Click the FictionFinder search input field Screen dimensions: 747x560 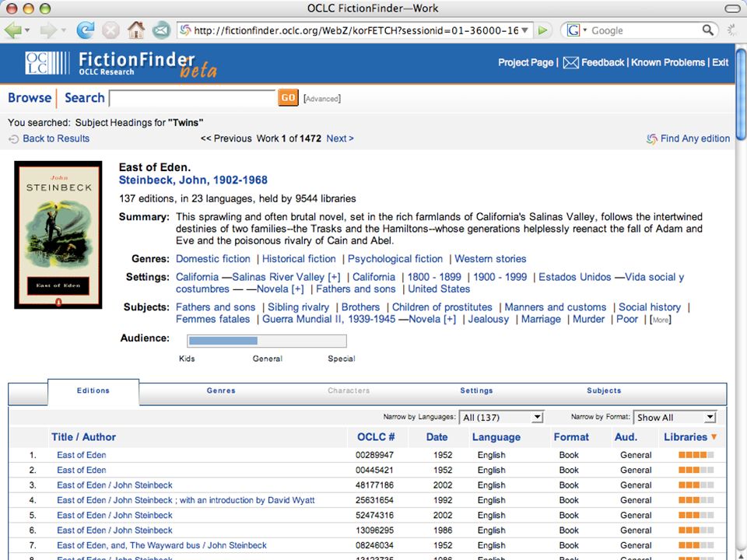(x=192, y=98)
